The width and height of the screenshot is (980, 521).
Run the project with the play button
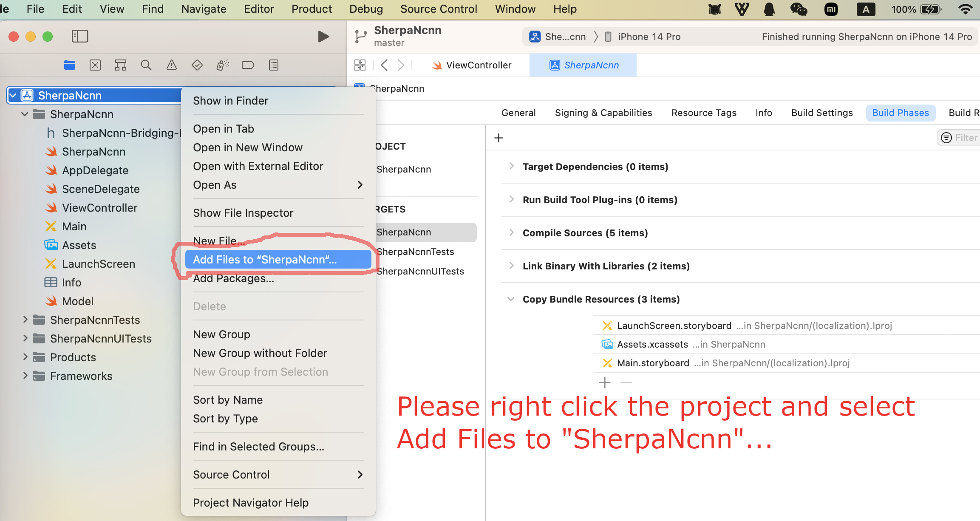pos(323,37)
